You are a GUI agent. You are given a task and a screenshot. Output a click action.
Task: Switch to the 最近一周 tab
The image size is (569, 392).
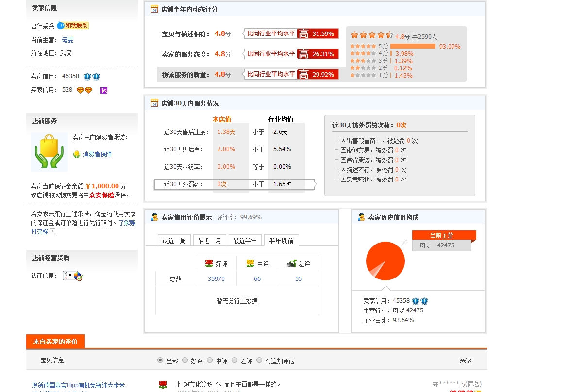175,240
